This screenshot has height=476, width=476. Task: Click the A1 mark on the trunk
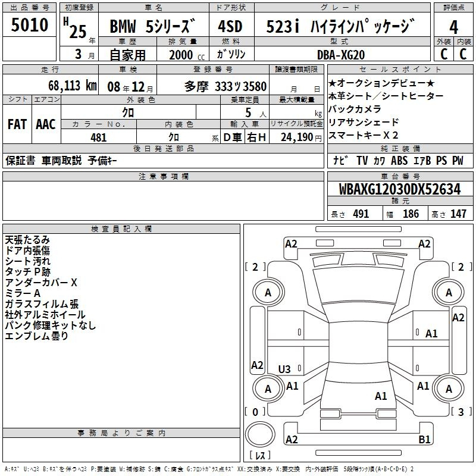coord(381,396)
